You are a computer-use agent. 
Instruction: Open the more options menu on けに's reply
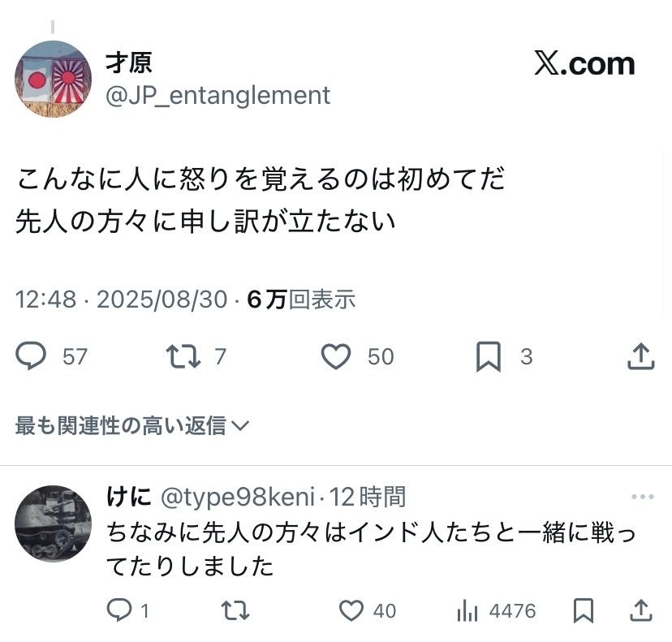(x=642, y=497)
